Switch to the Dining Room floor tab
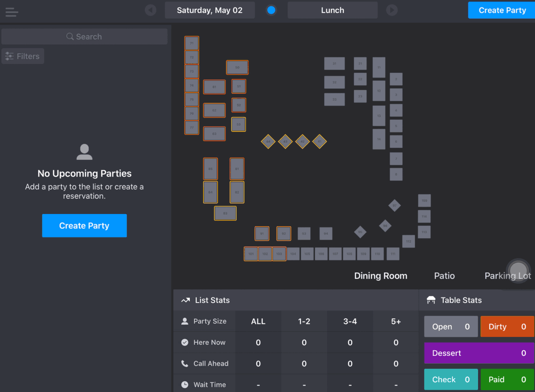Viewport: 535px width, 392px height. (x=380, y=276)
